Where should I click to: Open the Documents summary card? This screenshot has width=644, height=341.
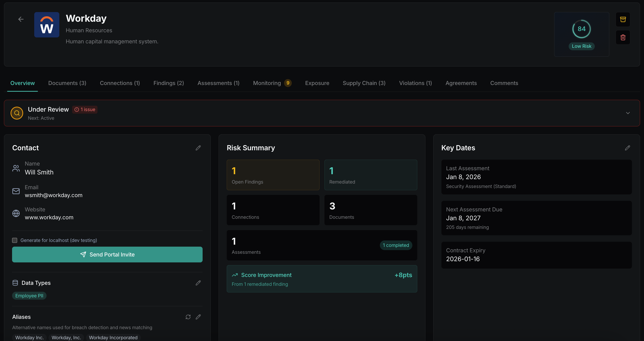tap(371, 210)
